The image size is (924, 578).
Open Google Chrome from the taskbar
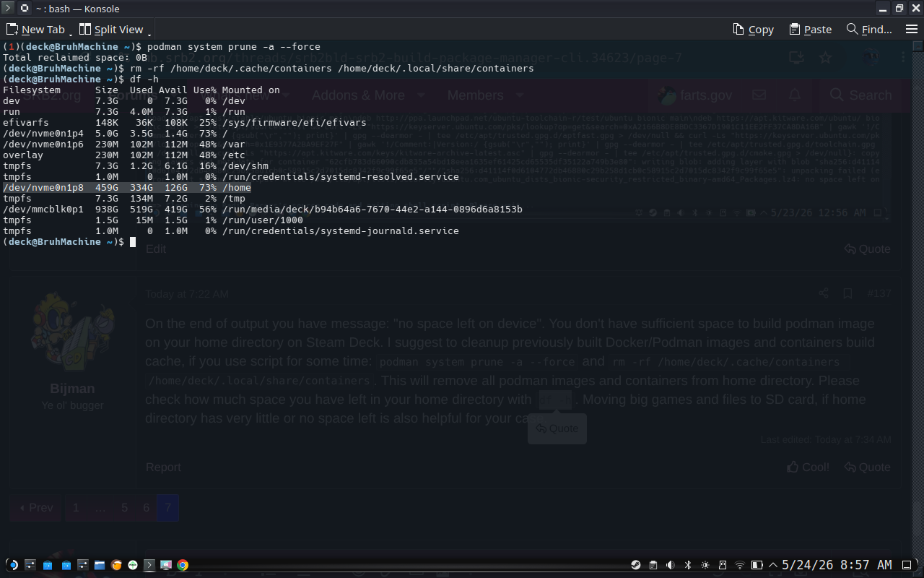pos(183,565)
